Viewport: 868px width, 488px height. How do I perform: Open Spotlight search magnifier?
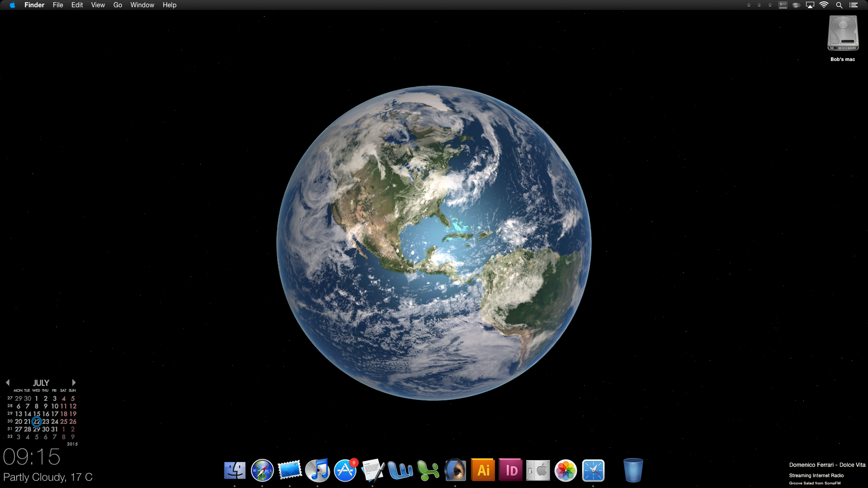point(839,5)
